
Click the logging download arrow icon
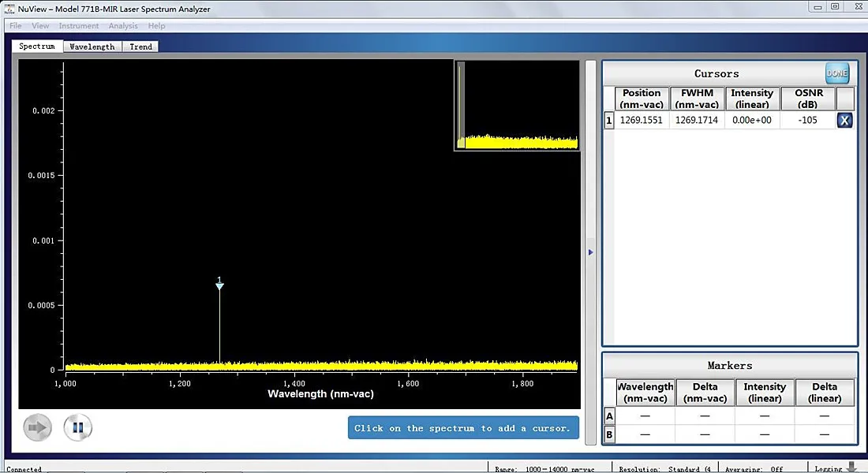tap(852, 467)
